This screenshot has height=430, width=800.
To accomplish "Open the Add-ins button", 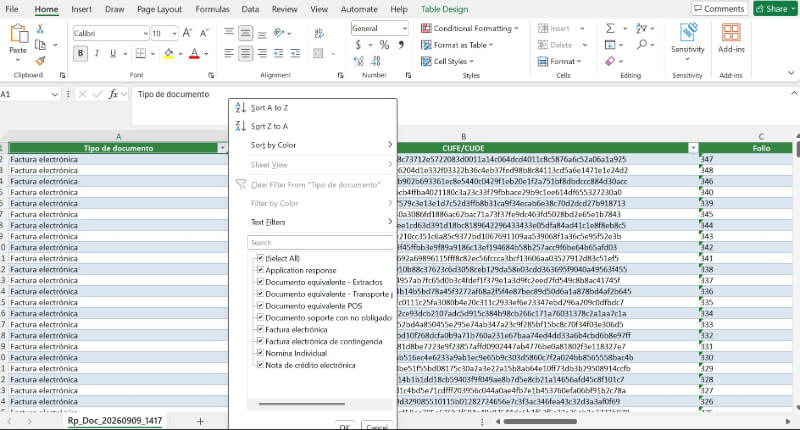I will pos(731,39).
